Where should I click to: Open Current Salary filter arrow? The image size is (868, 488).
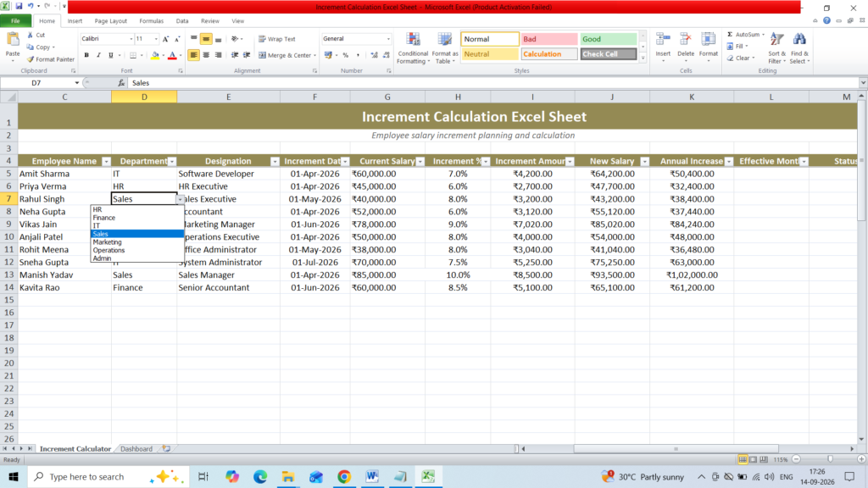pyautogui.click(x=420, y=162)
